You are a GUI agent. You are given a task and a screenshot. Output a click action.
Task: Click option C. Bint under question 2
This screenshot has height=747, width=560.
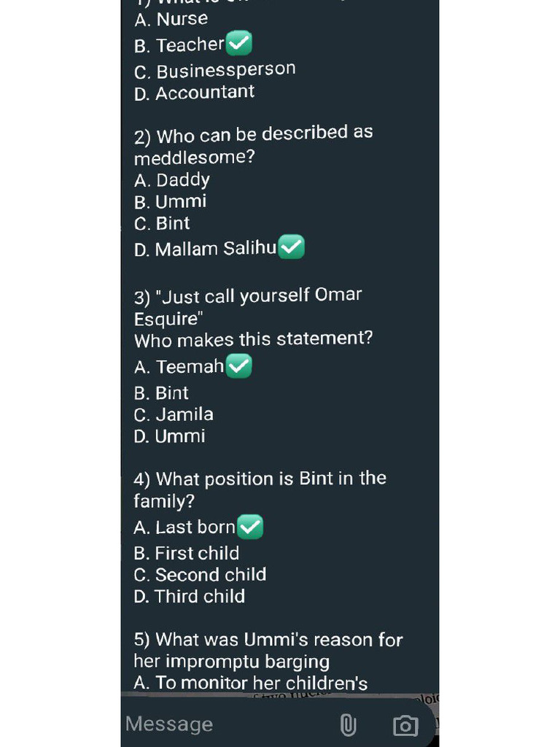[162, 223]
